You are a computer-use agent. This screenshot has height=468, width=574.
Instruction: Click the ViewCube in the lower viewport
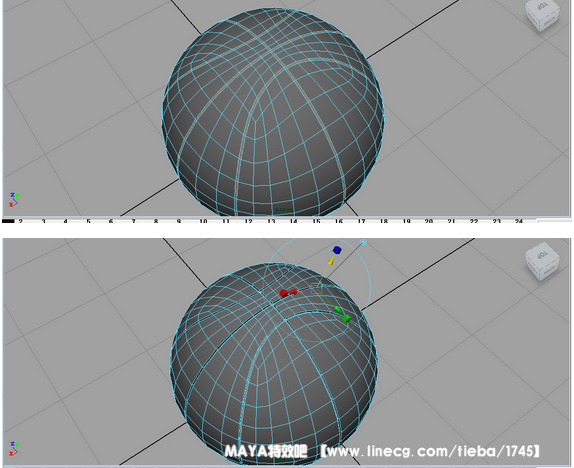coord(542,261)
